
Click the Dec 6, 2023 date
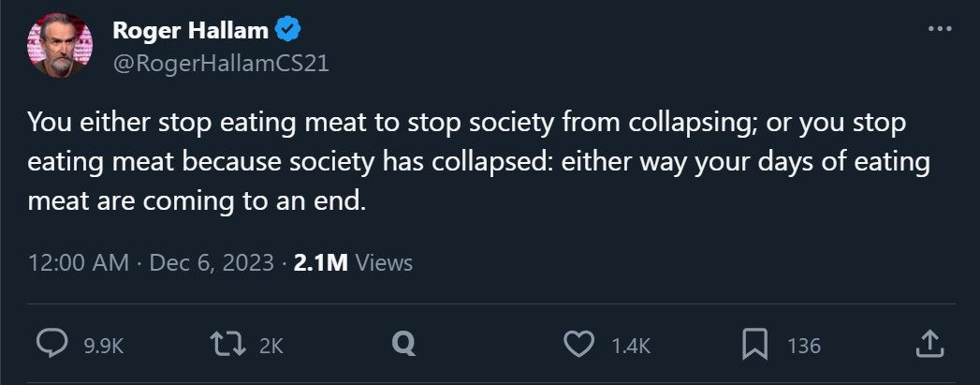point(212,263)
